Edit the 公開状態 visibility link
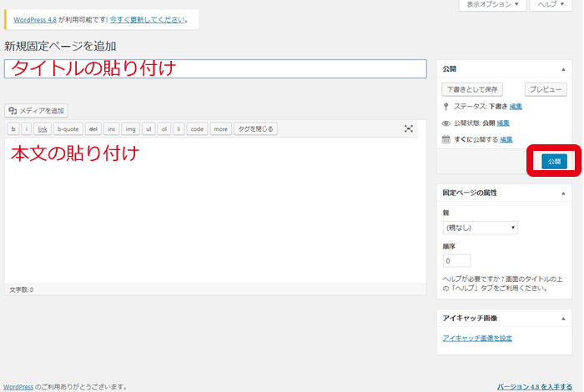Viewport: 584px width, 392px height. click(x=503, y=123)
